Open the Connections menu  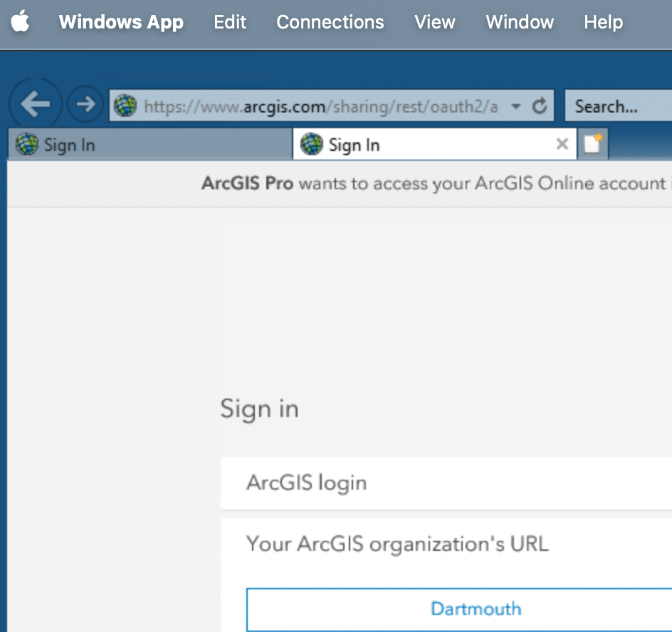click(x=330, y=22)
